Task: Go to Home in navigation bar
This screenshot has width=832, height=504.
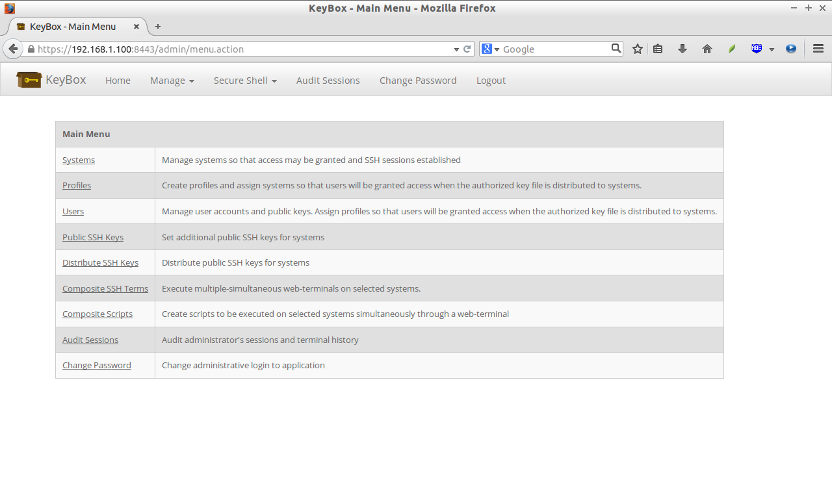Action: click(x=118, y=81)
